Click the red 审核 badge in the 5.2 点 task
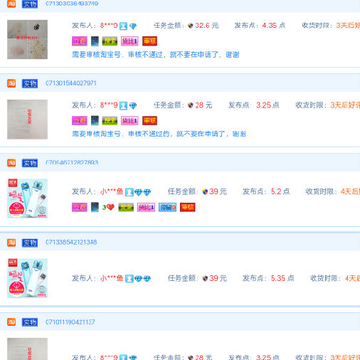360x360 pixels. (x=188, y=207)
